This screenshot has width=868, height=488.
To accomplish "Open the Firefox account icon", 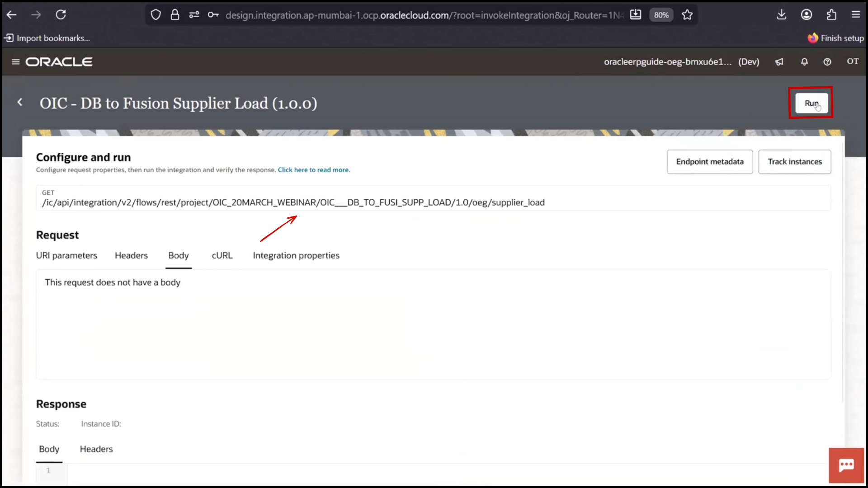I will pyautogui.click(x=807, y=15).
